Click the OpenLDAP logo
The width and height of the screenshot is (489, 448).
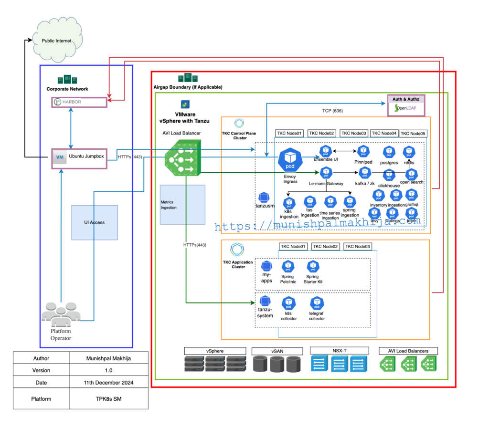[x=405, y=108]
